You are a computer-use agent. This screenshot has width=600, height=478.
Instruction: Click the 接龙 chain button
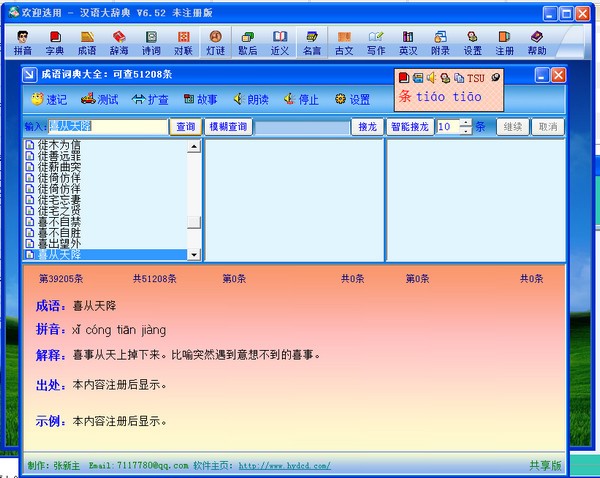pyautogui.click(x=367, y=127)
